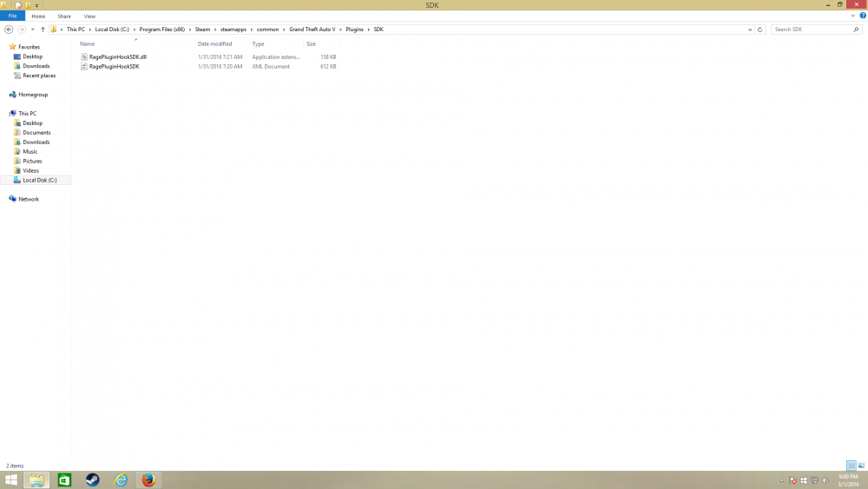Select the RagePluginHookSDK XML document

tap(115, 67)
